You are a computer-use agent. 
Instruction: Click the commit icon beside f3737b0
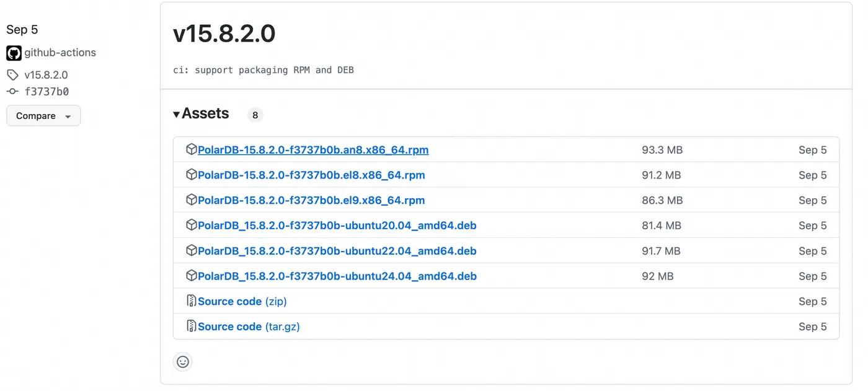pos(12,92)
